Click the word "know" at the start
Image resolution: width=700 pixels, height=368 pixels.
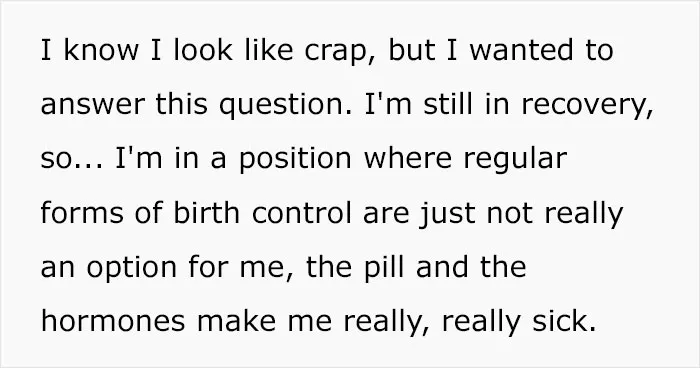[101, 50]
